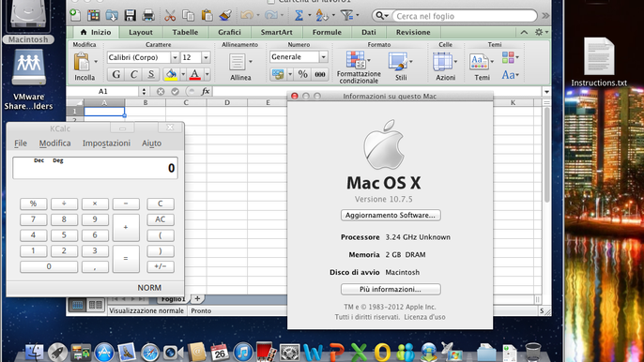
Task: Open the Impostazioni menu in KCalc
Action: coord(106,143)
